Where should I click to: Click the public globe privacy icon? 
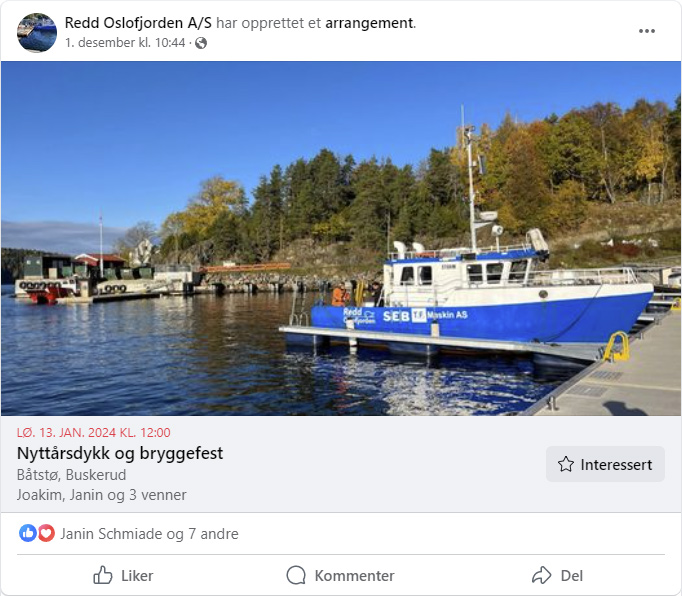[201, 43]
